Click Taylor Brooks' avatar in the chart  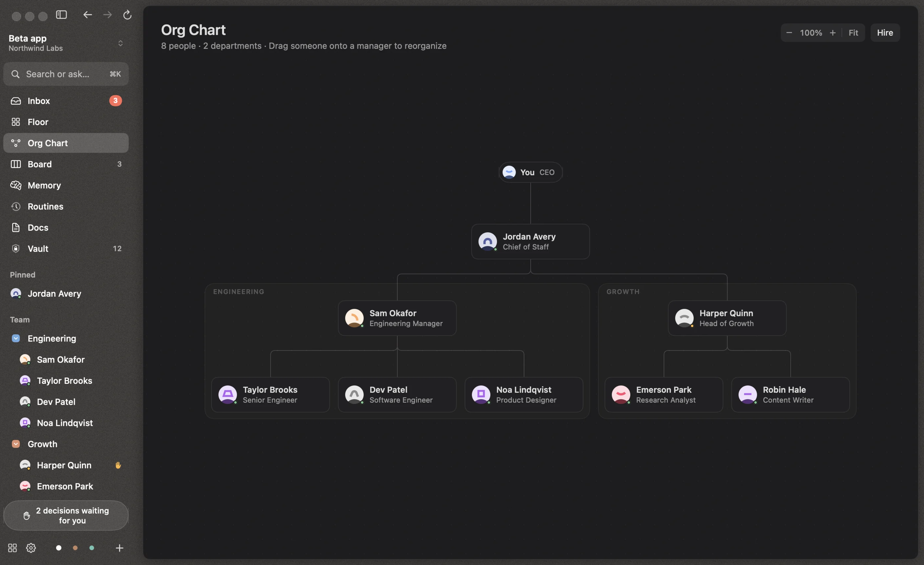[x=227, y=394]
